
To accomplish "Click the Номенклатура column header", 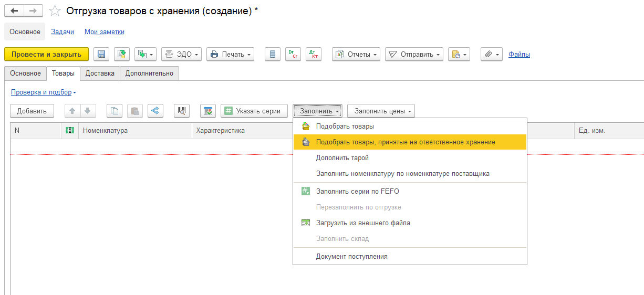I will click(105, 130).
